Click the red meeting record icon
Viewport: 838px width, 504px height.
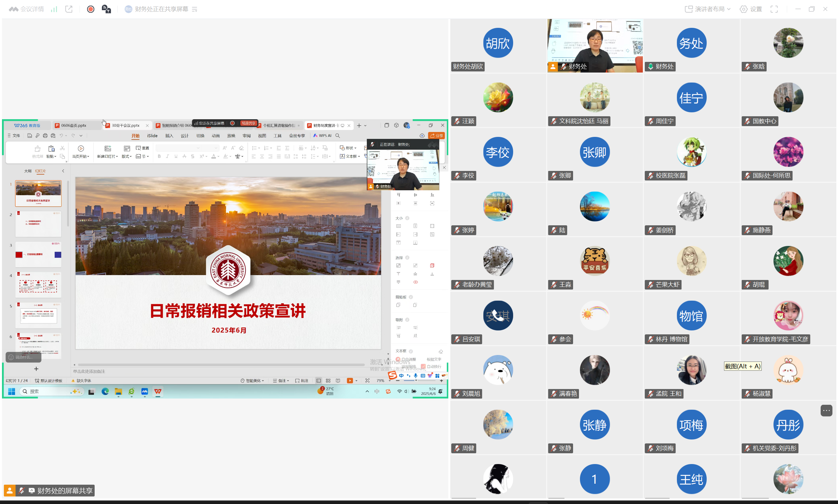[90, 9]
